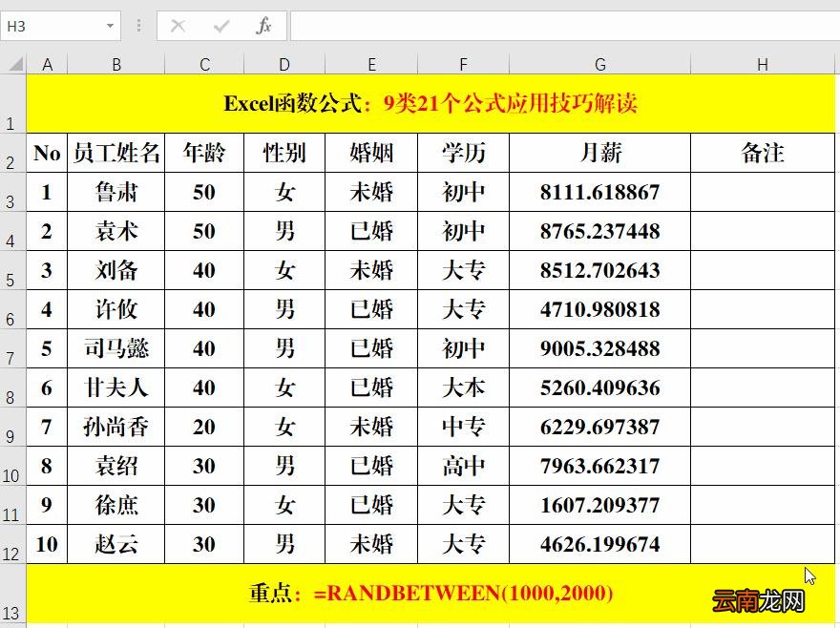Click gender cell in 袁绍's row
This screenshot has width=840, height=628.
[x=284, y=466]
